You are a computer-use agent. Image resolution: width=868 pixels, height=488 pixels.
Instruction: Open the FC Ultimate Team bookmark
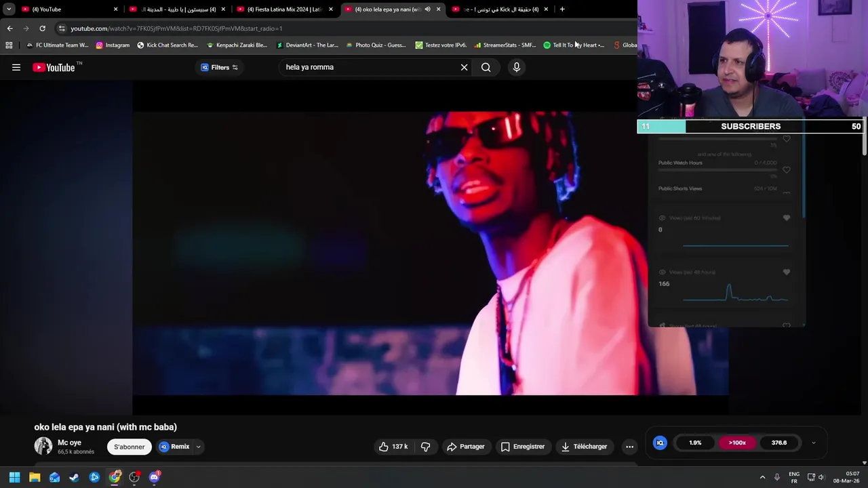pos(57,45)
